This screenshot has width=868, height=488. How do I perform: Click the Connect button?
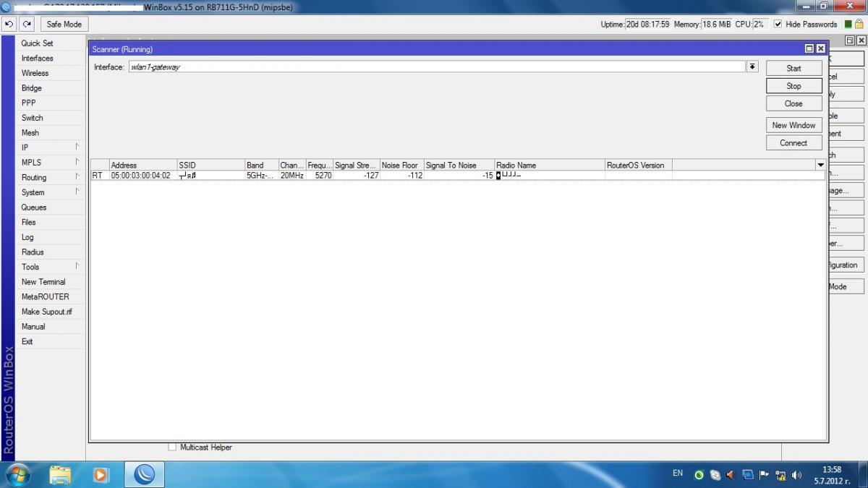click(793, 142)
